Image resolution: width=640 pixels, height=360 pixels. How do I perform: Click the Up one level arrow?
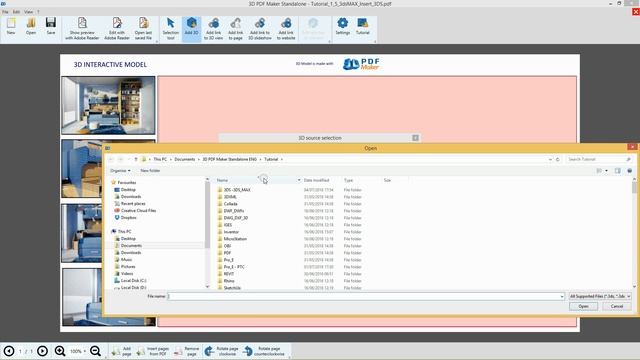(x=136, y=159)
